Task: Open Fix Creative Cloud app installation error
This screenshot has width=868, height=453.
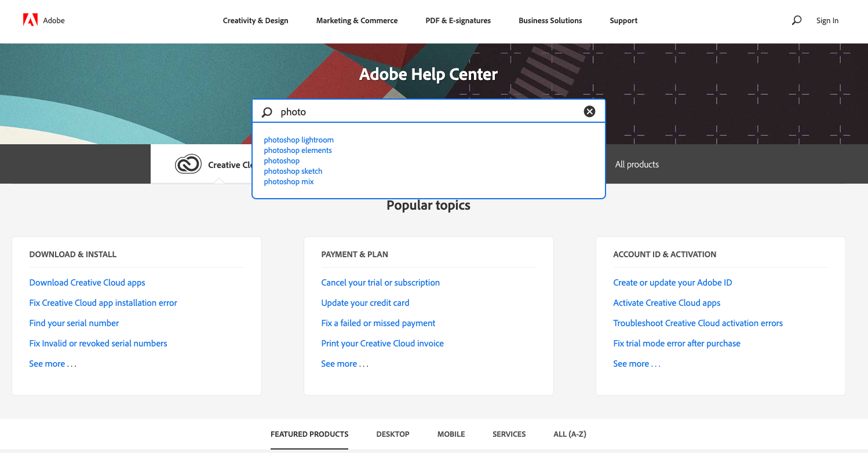Action: (x=103, y=303)
